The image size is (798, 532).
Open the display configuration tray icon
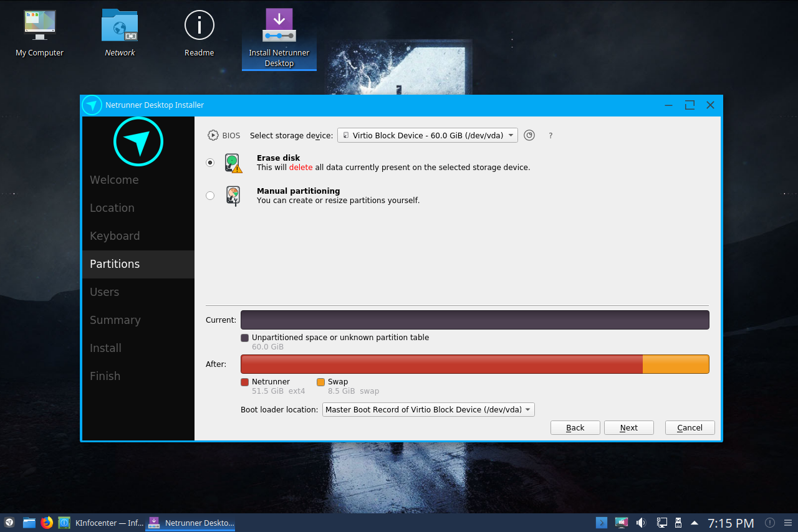click(x=621, y=523)
